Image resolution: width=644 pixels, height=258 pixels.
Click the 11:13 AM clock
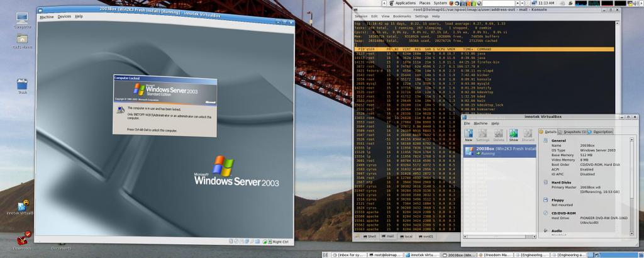(x=545, y=3)
